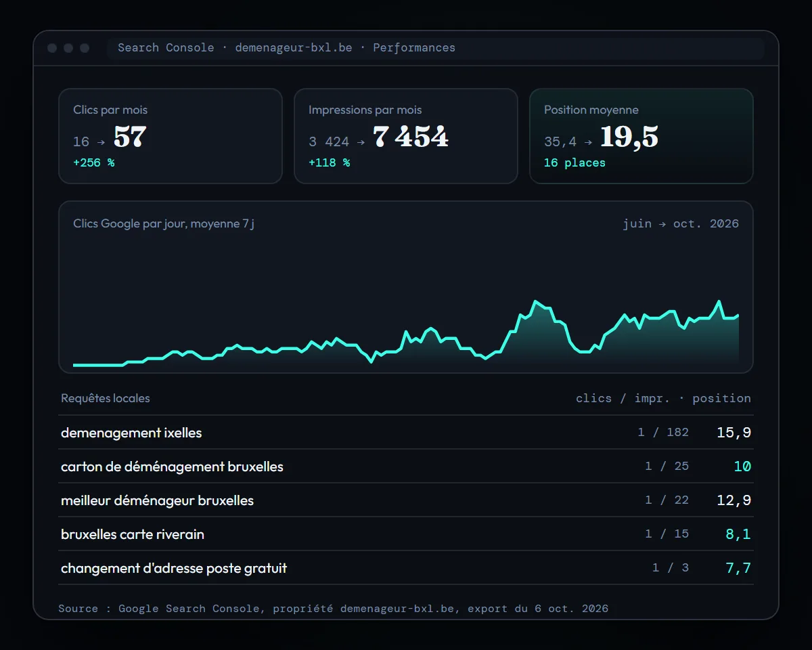Click the 19,5 average position value
The image size is (812, 650).
[x=629, y=137]
